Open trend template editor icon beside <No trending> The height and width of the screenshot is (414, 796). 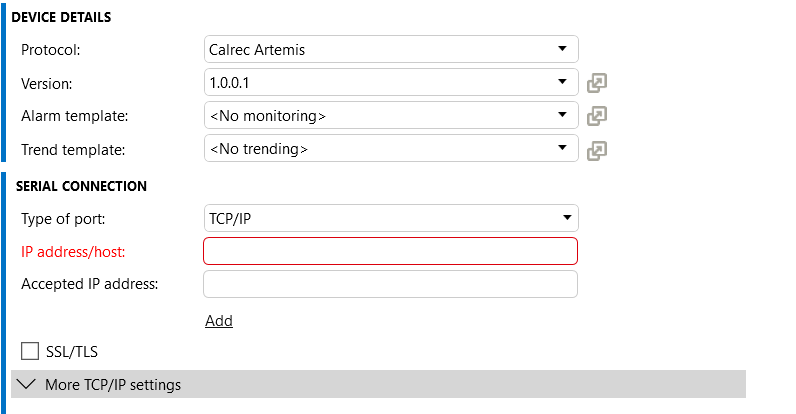point(596,151)
